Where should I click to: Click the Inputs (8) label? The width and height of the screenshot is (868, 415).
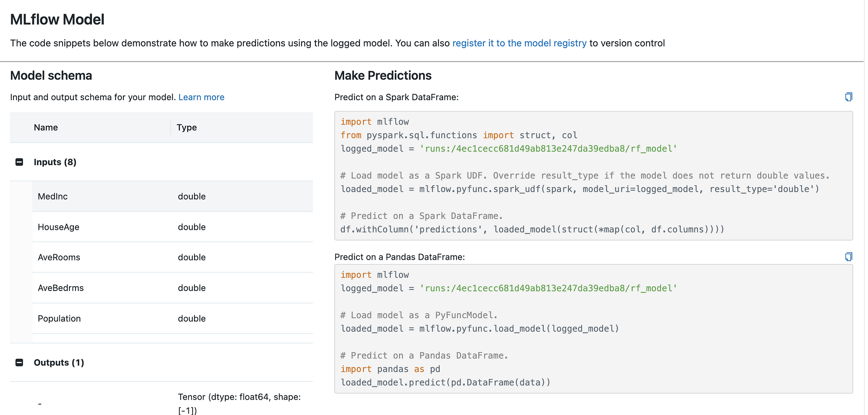click(55, 162)
